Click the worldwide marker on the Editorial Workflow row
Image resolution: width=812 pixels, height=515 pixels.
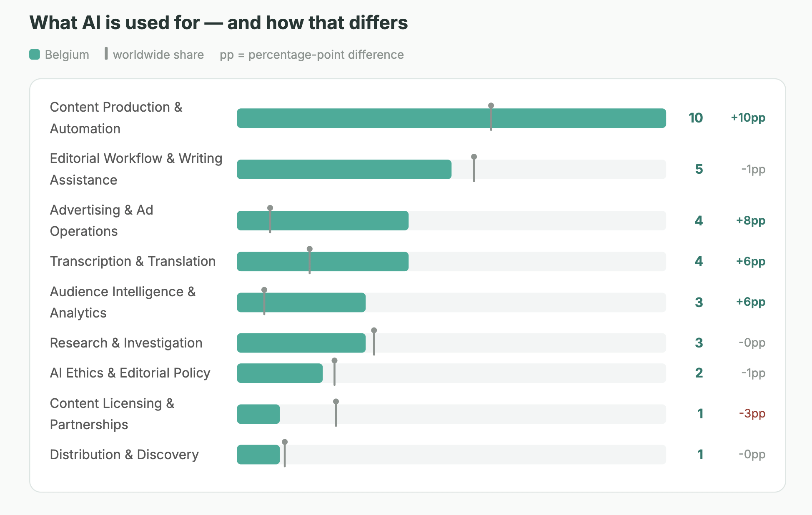[x=474, y=168]
